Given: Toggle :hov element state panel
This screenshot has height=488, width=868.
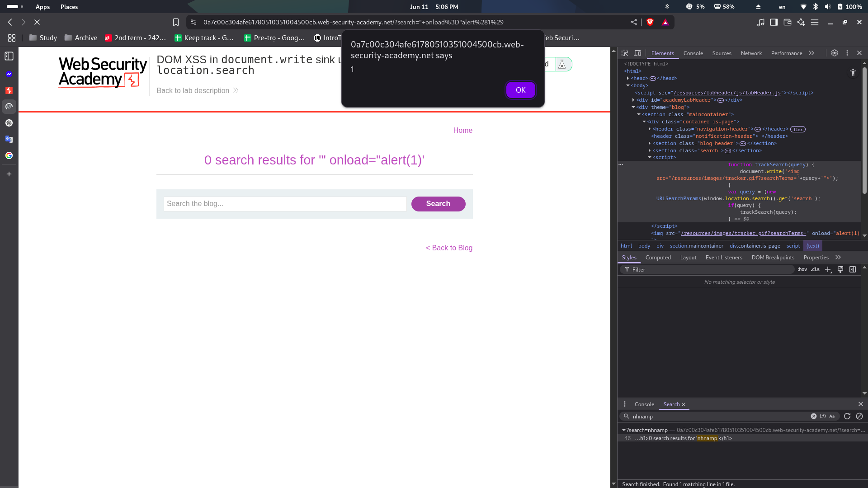Looking at the screenshot, I should (x=802, y=269).
